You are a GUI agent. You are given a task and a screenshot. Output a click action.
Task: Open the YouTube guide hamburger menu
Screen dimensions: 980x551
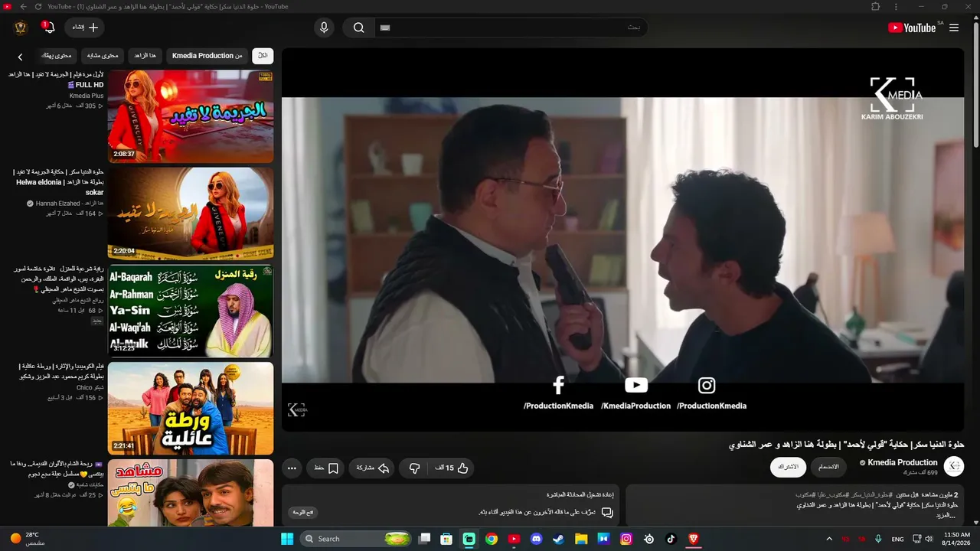click(954, 28)
